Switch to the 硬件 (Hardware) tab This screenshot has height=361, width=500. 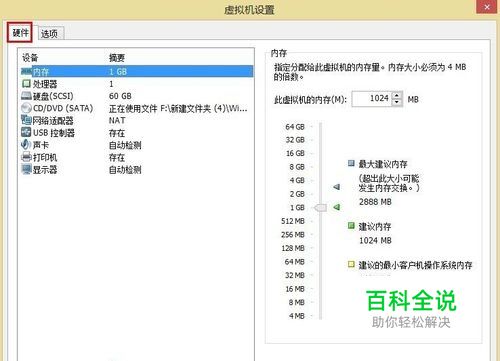pos(20,33)
